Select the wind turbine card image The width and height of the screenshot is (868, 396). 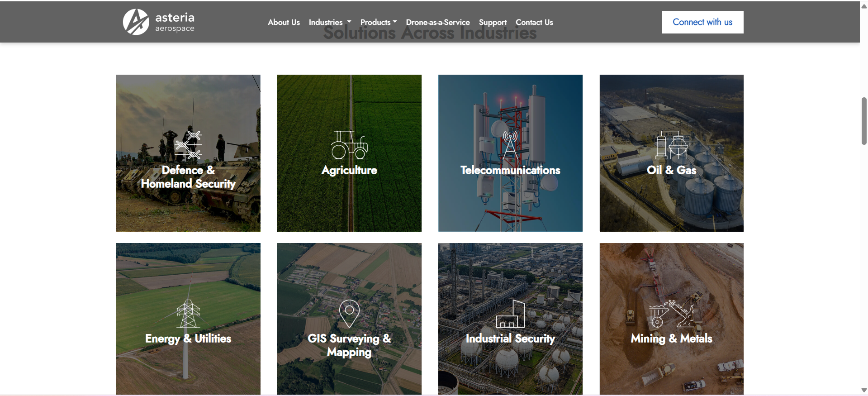pos(188,319)
